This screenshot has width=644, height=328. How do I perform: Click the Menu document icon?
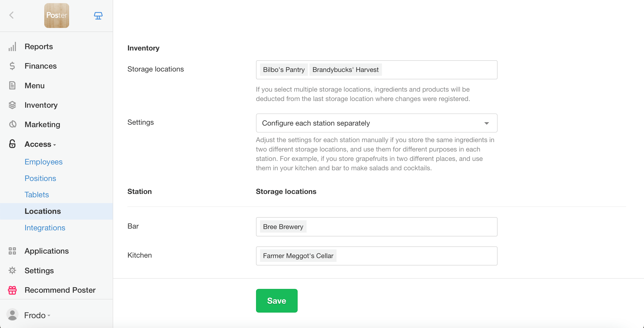click(12, 85)
